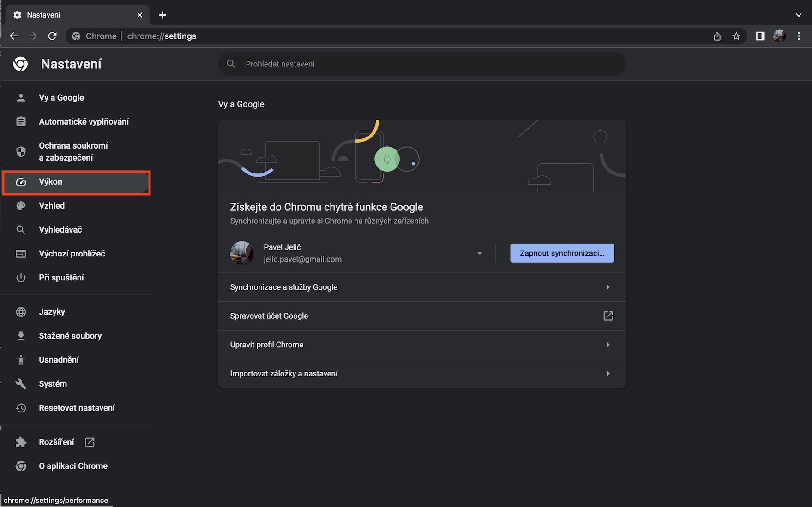This screenshot has width=812, height=507.
Task: Click the reset clock icon for Resetovat nastavení
Action: 21,408
